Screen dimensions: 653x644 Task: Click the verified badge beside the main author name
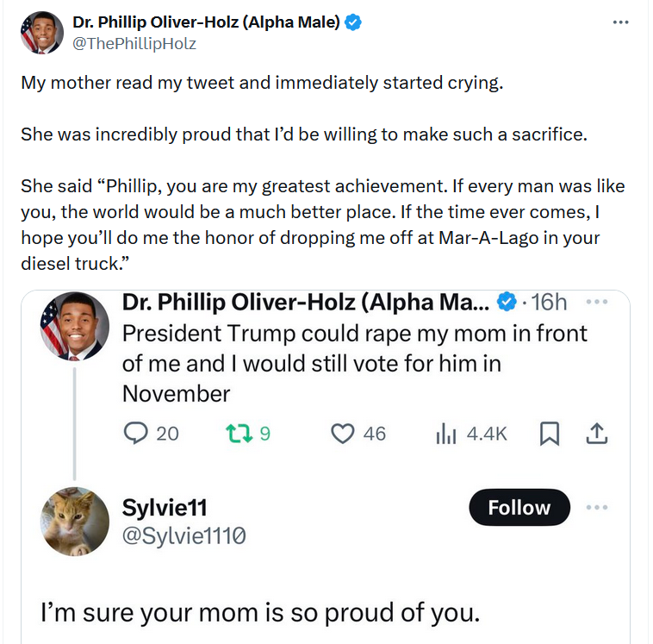[353, 23]
